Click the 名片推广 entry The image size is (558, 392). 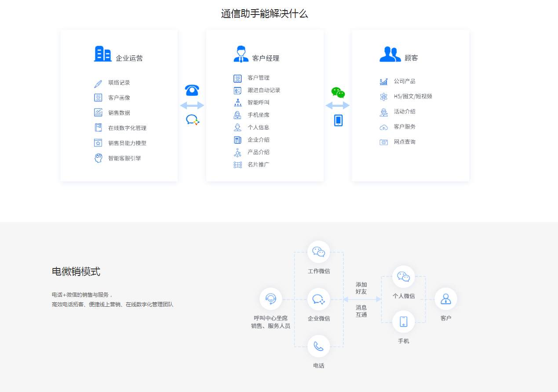(258, 165)
